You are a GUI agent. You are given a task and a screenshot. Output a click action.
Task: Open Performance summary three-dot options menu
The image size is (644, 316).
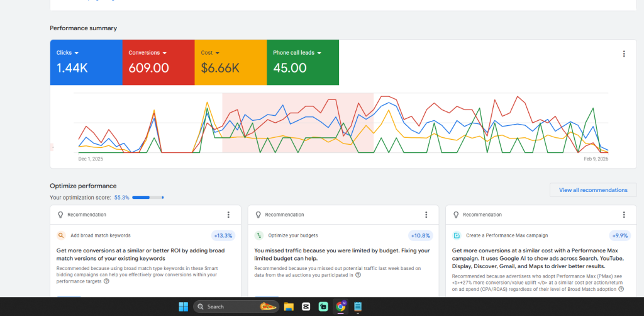(624, 54)
